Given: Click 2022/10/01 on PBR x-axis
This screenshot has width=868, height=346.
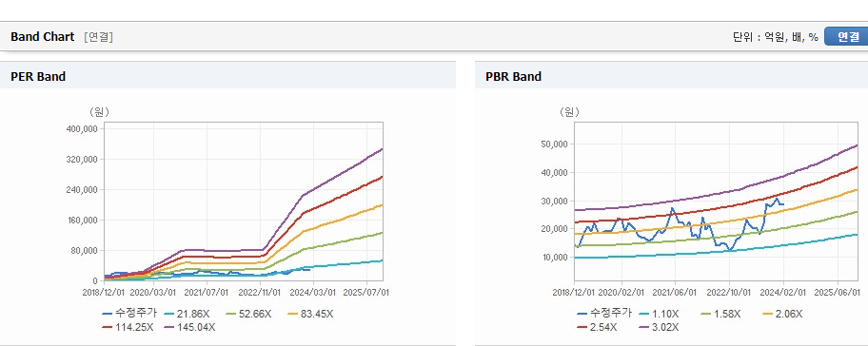Looking at the screenshot, I should [730, 293].
